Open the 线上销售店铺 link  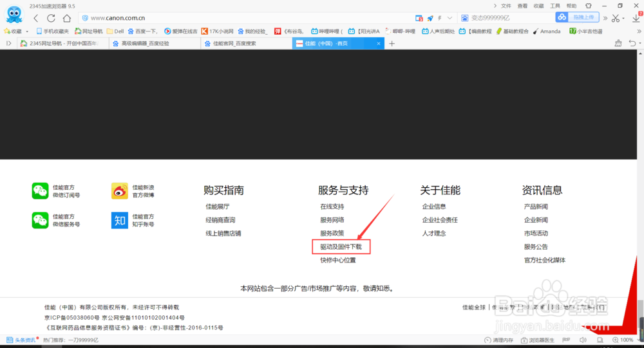click(x=223, y=233)
